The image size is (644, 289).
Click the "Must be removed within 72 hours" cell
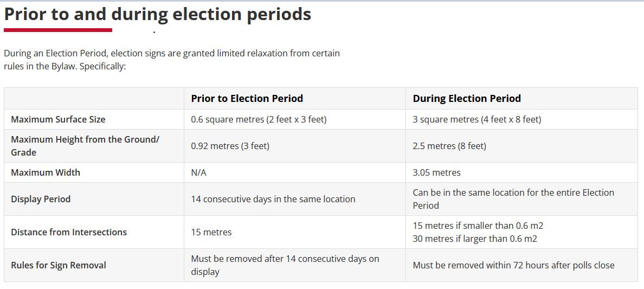click(513, 265)
